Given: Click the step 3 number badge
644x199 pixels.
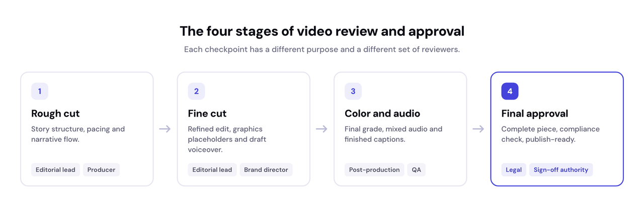Looking at the screenshot, I should pyautogui.click(x=353, y=91).
